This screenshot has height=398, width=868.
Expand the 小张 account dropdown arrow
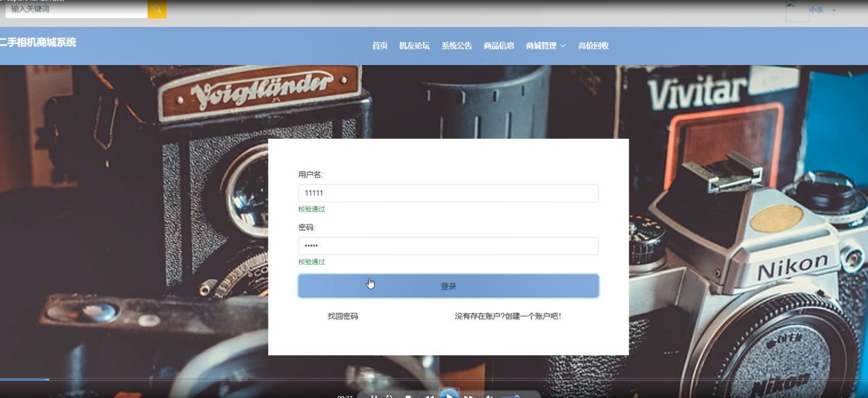[834, 10]
